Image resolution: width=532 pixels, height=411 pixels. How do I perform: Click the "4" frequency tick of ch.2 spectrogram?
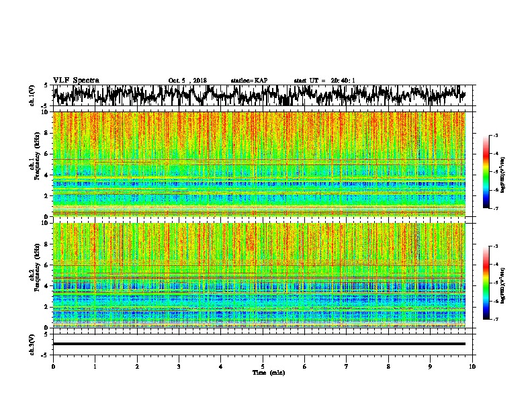(x=46, y=286)
